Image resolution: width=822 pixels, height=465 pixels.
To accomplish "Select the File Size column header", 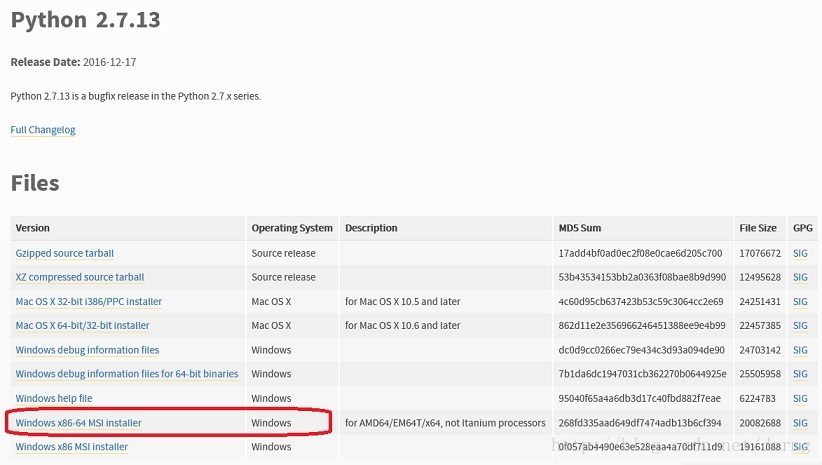I will 758,228.
